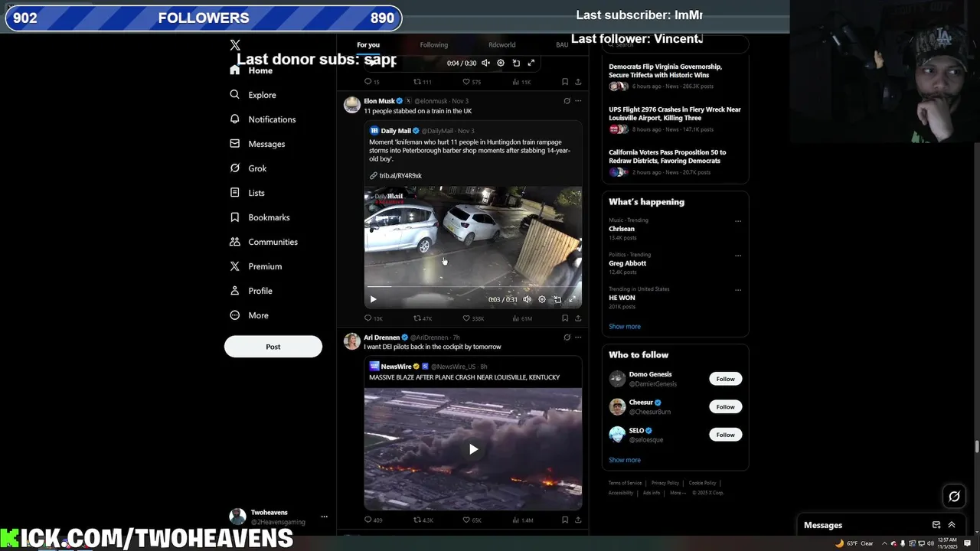Open Elon Musk's profile avatar
Screen dimensions: 980x551
click(x=352, y=105)
